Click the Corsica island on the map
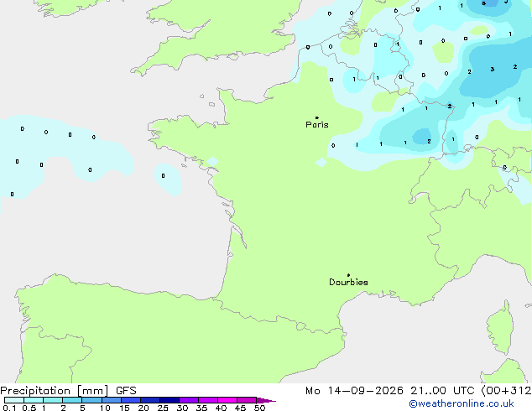The height and width of the screenshot is (411, 532). (x=501, y=327)
